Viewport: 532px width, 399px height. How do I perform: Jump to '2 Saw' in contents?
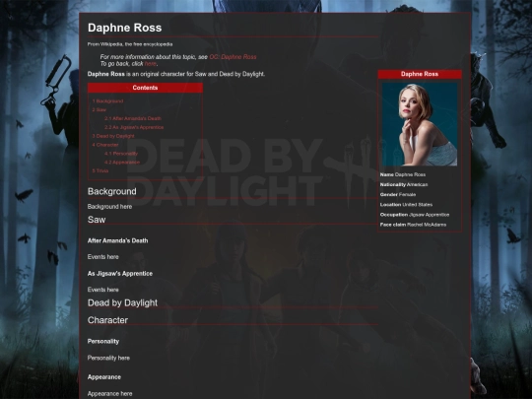[x=100, y=110]
